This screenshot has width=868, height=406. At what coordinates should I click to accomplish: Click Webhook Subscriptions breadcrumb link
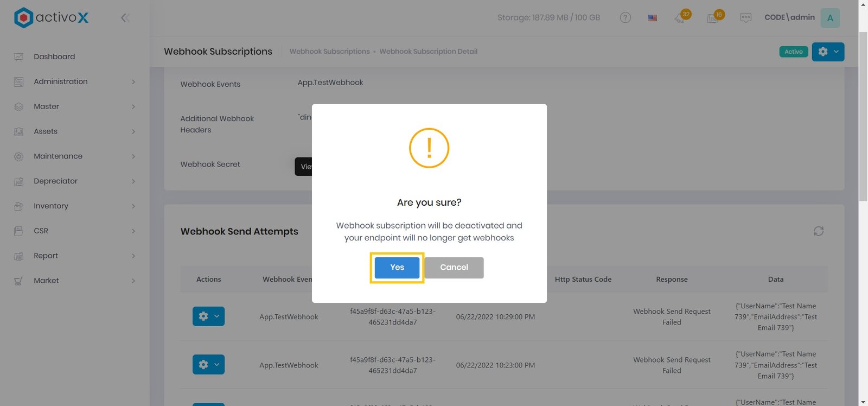(x=329, y=52)
